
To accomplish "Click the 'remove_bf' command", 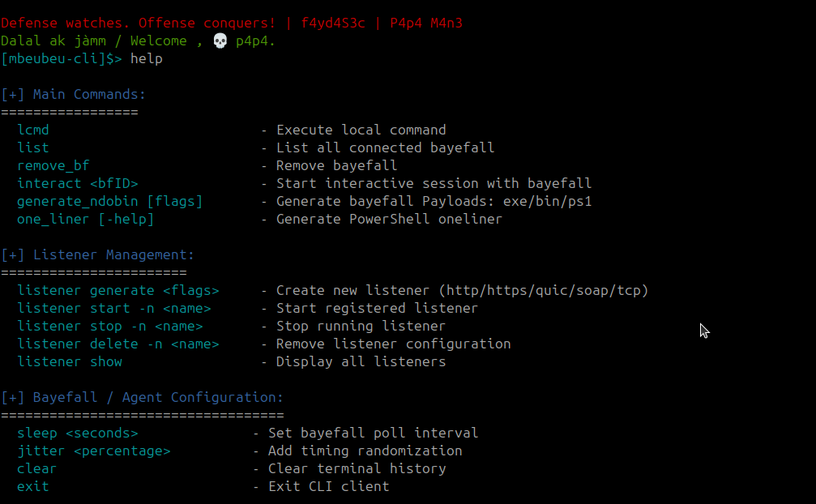I will point(53,165).
